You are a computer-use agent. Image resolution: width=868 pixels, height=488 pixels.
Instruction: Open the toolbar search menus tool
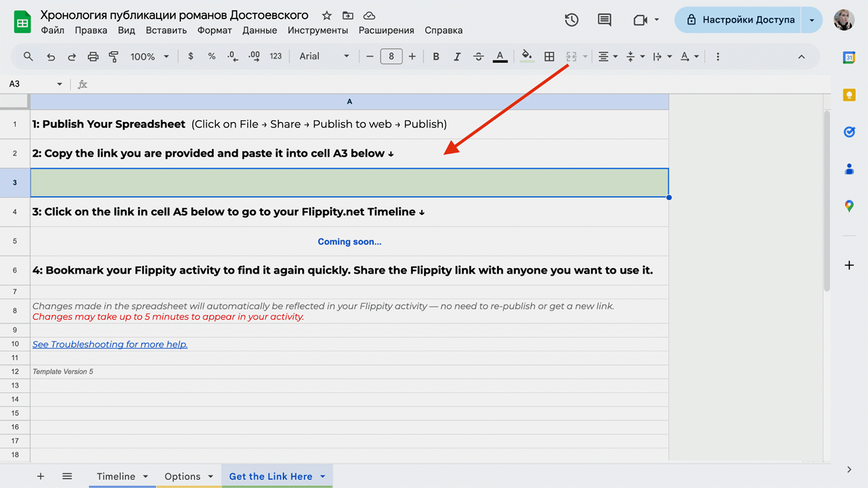(28, 56)
